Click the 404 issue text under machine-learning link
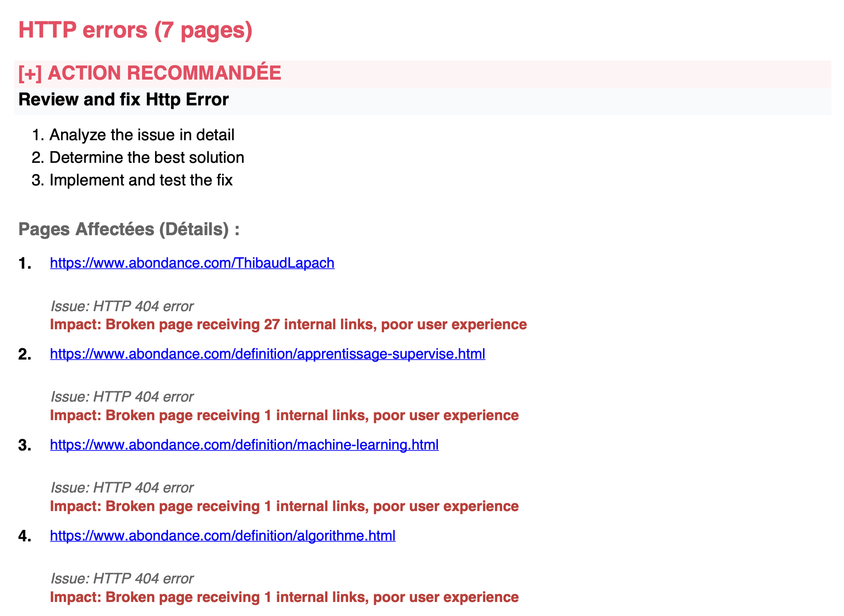The height and width of the screenshot is (616, 844). point(122,488)
